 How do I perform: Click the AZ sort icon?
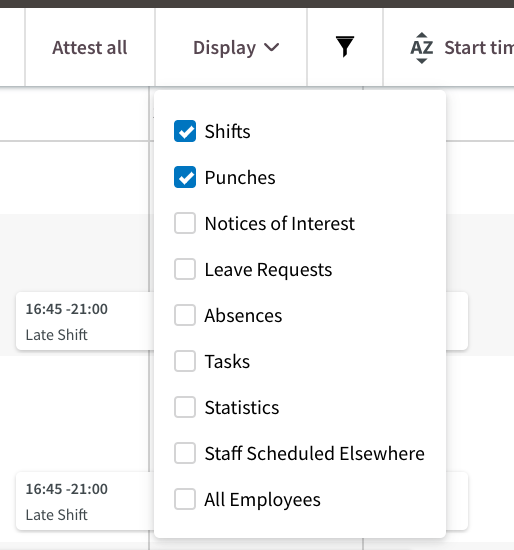(421, 48)
